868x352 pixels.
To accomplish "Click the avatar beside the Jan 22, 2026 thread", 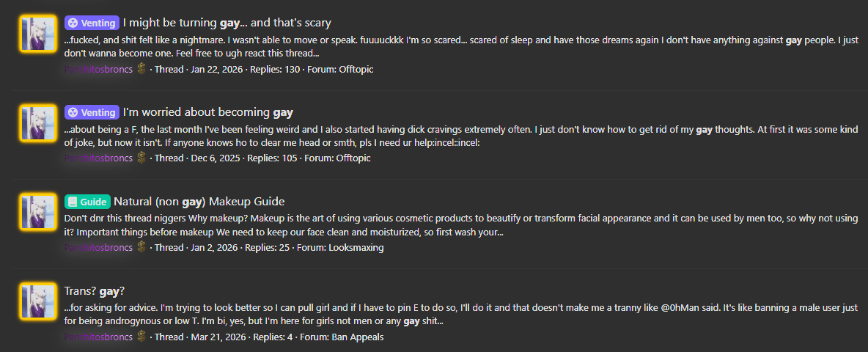I will [x=38, y=34].
